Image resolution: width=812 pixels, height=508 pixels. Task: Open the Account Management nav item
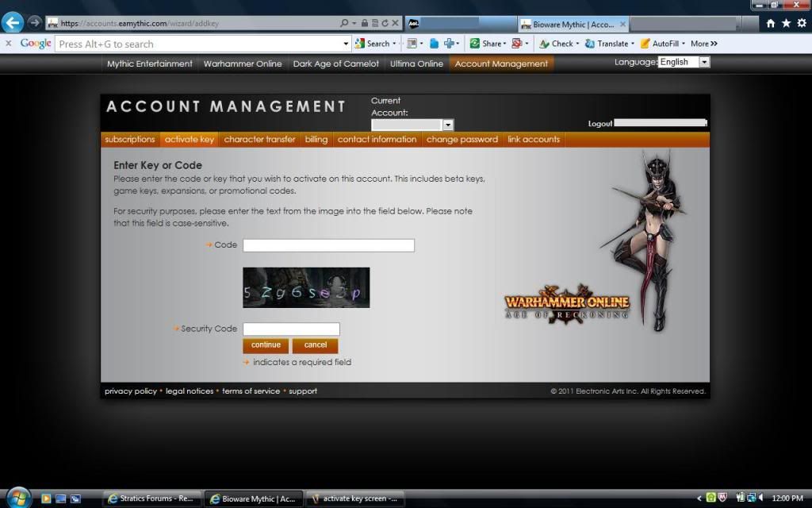click(501, 63)
